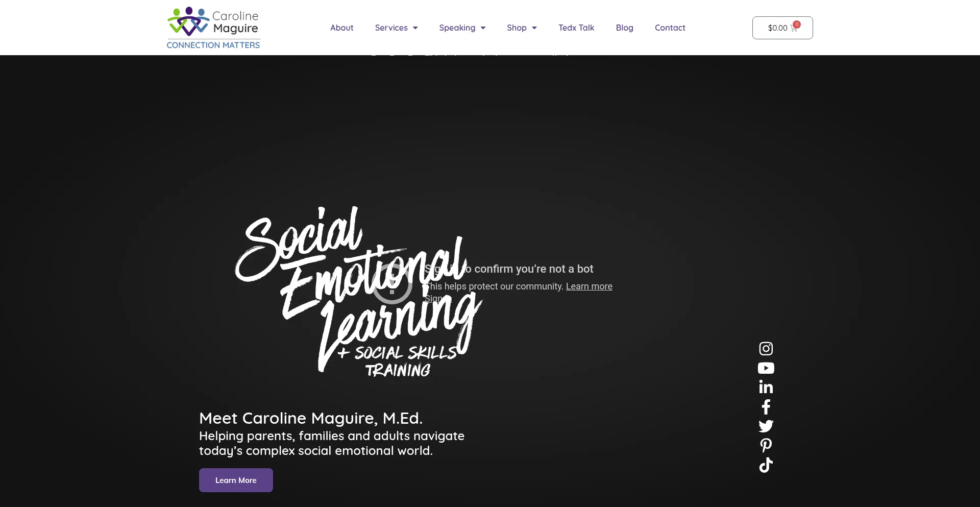Follow the 'Learn more' bot-check link

(589, 286)
